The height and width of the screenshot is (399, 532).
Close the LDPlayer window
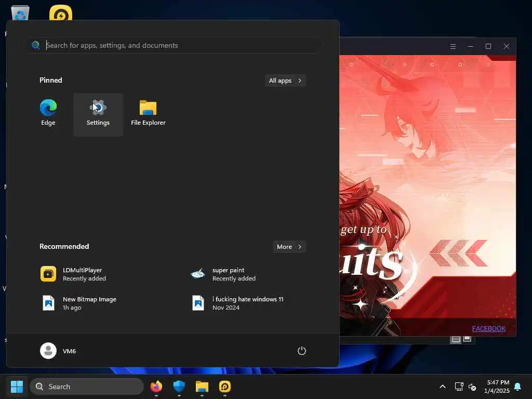click(506, 46)
